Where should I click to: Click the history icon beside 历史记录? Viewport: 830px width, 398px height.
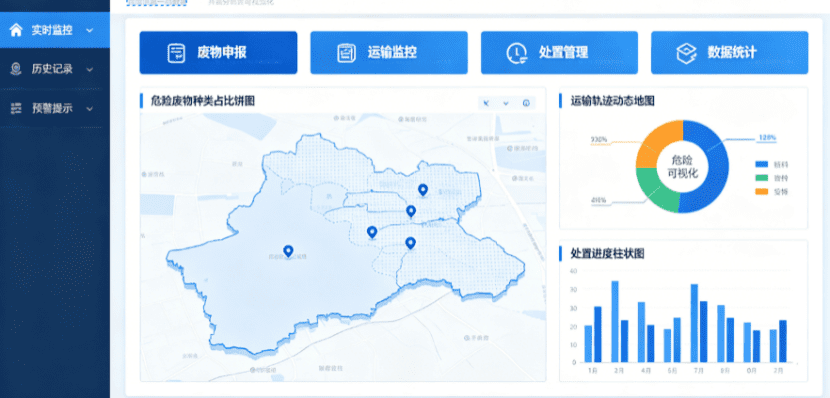click(x=16, y=69)
